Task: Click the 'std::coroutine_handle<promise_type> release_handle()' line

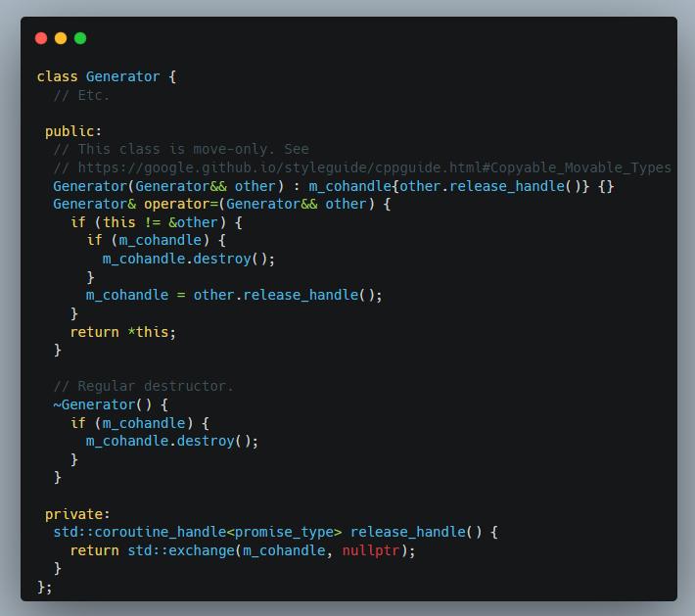Action: pos(276,532)
